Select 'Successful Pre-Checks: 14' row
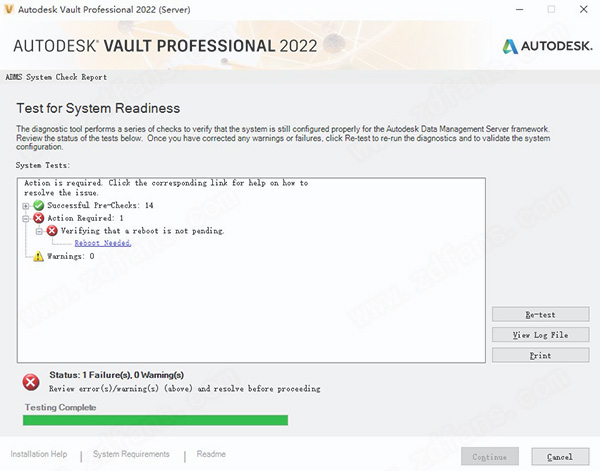This screenshot has height=471, width=600. 100,205
